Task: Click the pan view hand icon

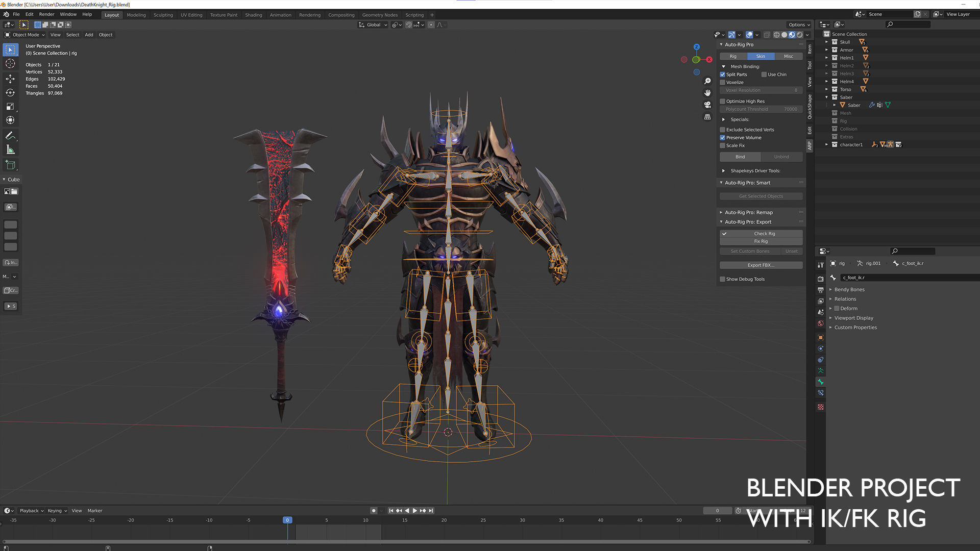Action: [707, 93]
